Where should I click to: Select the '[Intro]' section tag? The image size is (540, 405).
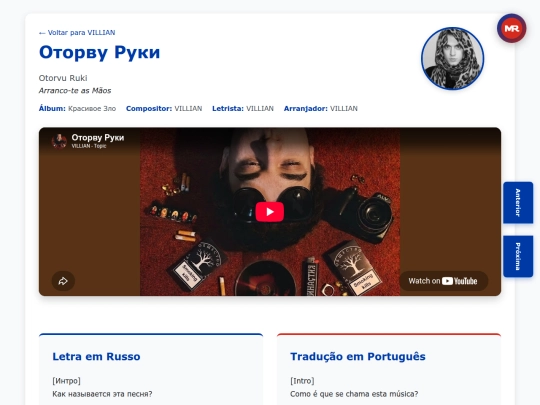tap(302, 381)
